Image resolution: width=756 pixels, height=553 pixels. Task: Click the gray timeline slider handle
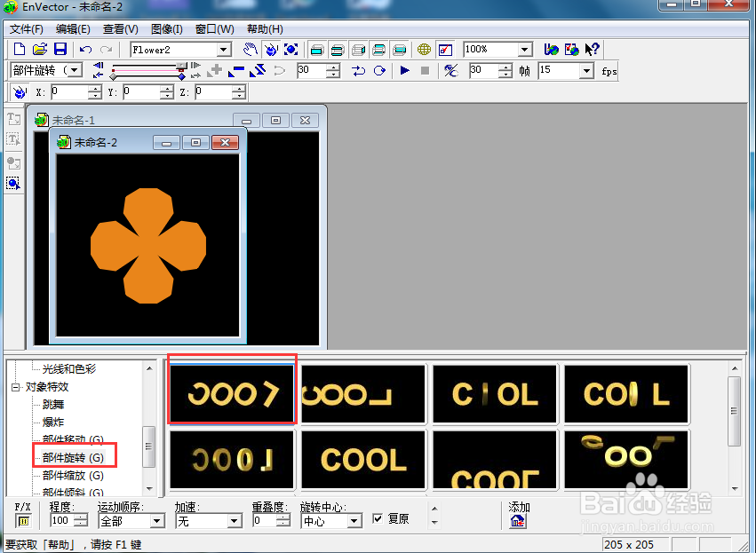pos(181,66)
